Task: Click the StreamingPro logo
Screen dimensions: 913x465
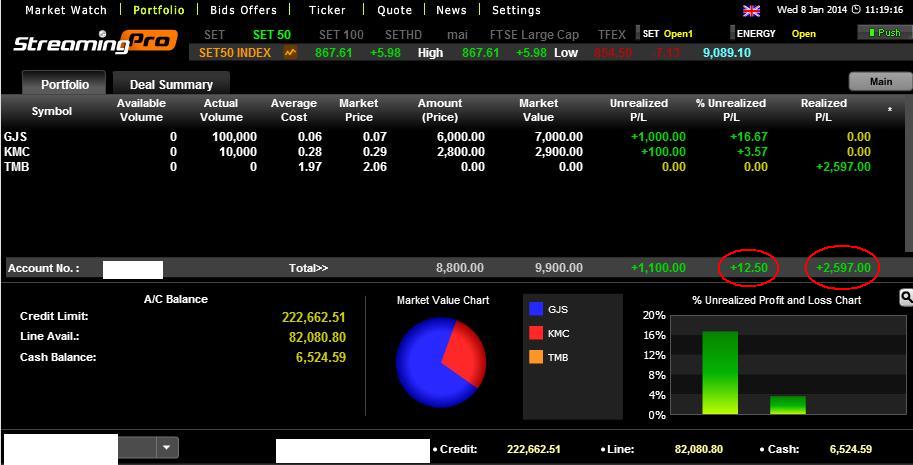Action: click(x=95, y=42)
